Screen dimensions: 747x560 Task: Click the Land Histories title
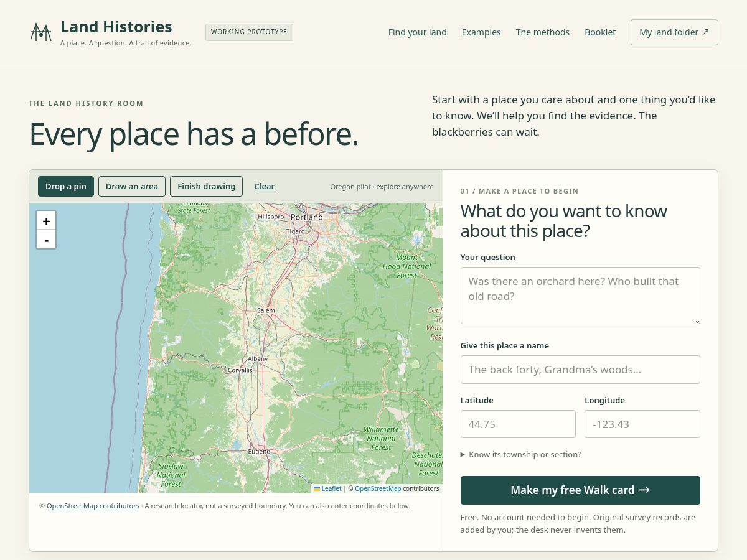116,27
